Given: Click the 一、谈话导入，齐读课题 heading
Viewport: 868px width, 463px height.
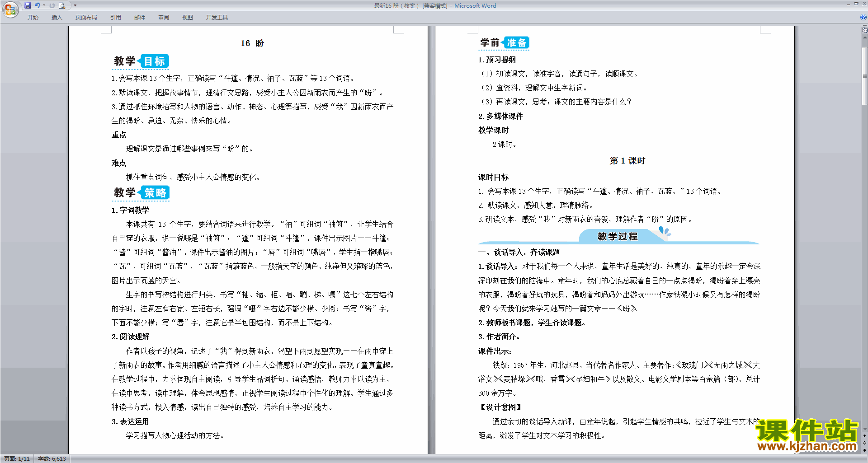Looking at the screenshot, I should point(519,253).
